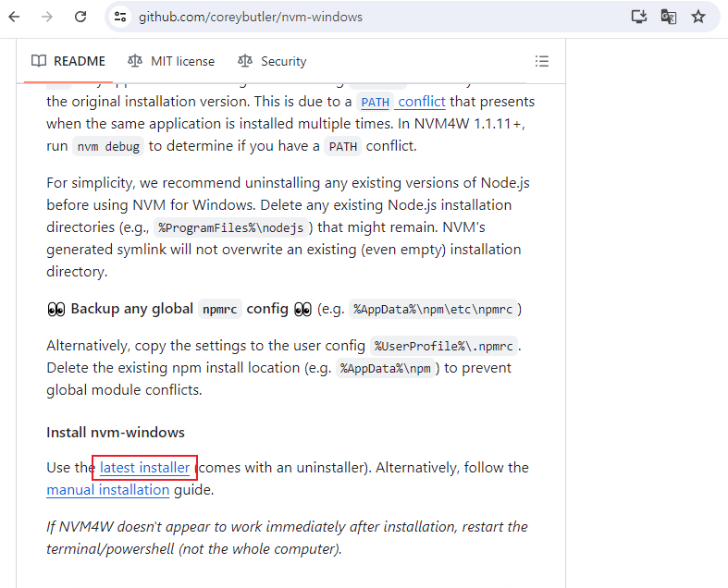Open the Security tab
Screen dimensions: 728x588
click(272, 61)
